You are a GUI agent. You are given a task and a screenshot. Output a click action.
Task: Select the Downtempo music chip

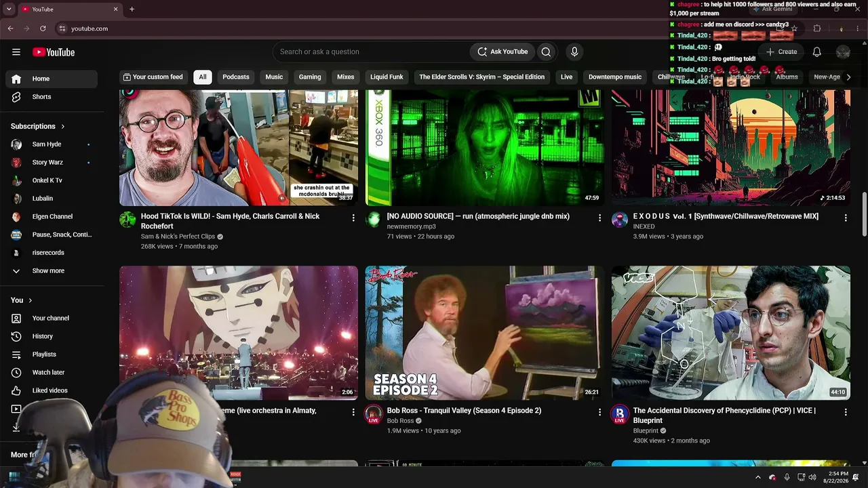point(615,77)
